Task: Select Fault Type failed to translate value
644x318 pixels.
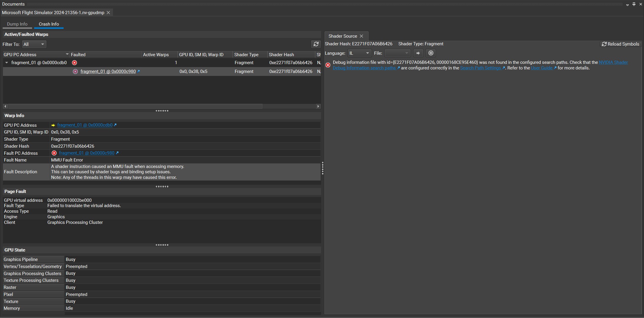Action: tap(84, 206)
